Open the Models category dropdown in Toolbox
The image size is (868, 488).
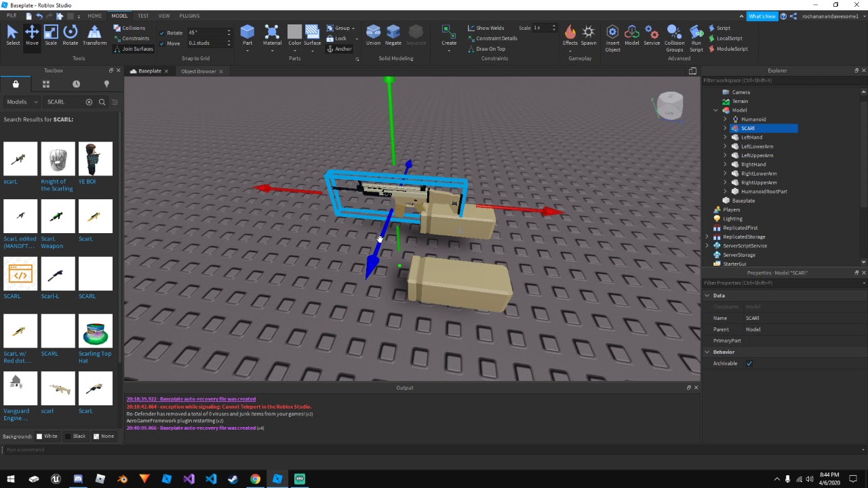pos(22,102)
